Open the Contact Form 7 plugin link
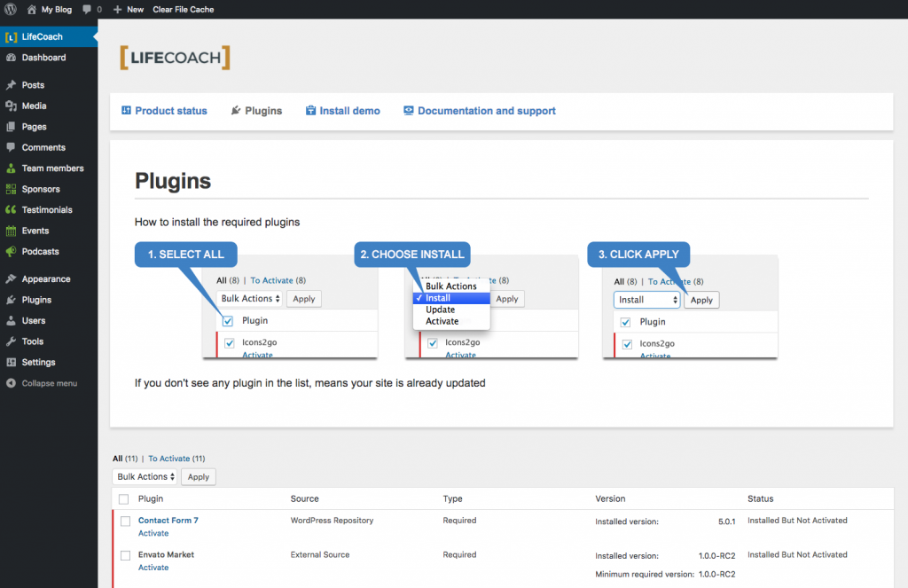This screenshot has width=908, height=588. coord(168,521)
